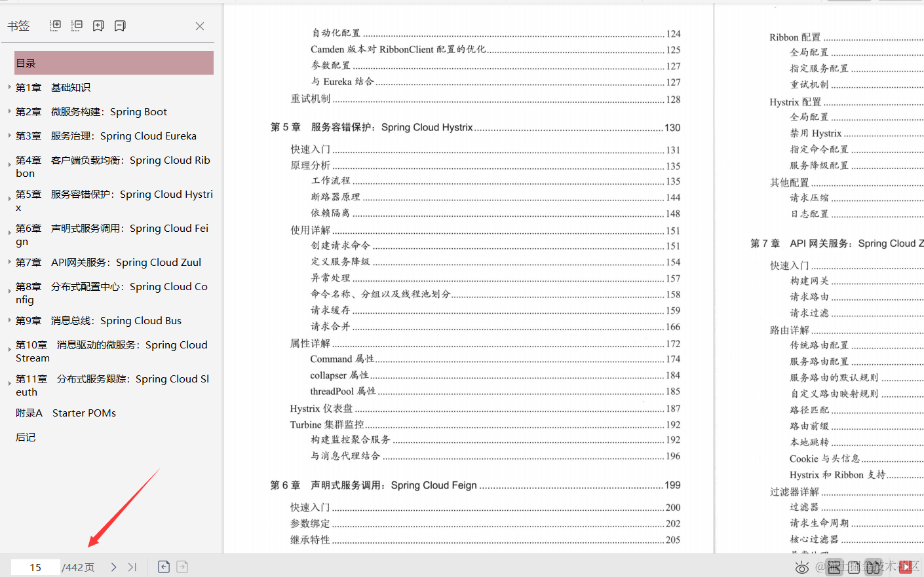Go back using the previous view icon
924x577 pixels.
click(163, 567)
